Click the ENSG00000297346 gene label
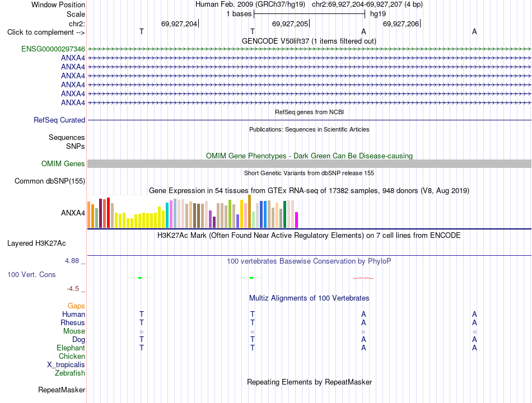The width and height of the screenshot is (532, 403). (x=53, y=49)
